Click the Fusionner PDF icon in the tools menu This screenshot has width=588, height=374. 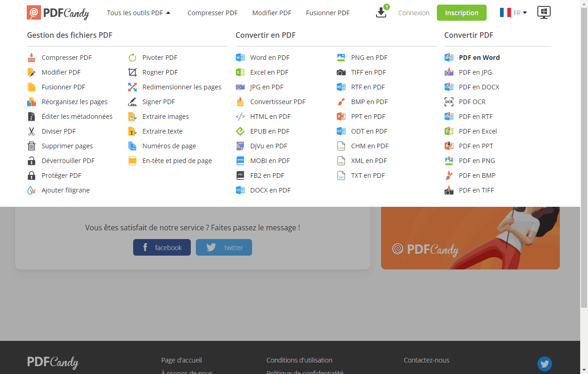pos(31,87)
